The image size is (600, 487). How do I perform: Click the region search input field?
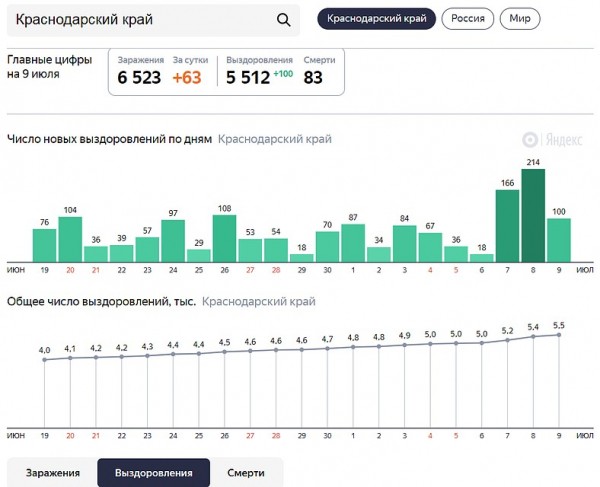pyautogui.click(x=140, y=20)
